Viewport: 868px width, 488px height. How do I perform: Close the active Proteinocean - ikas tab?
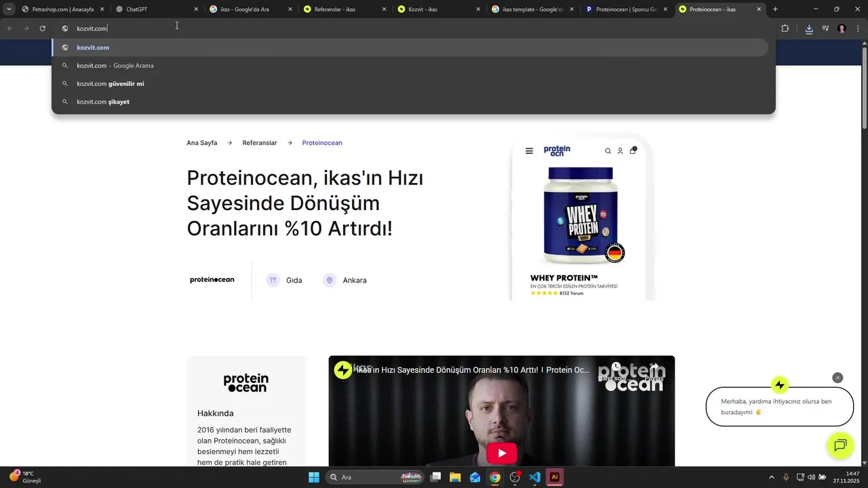(759, 9)
